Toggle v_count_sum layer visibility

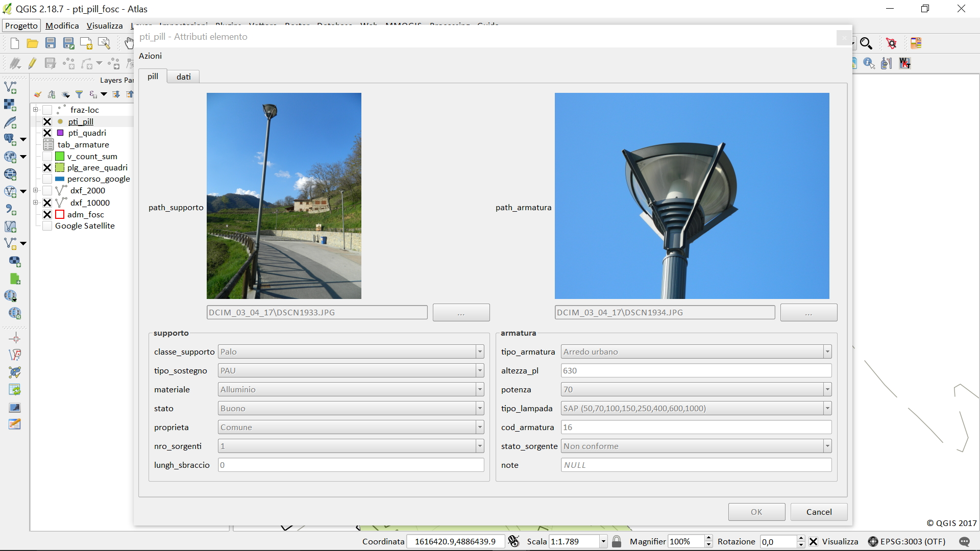[x=47, y=157]
